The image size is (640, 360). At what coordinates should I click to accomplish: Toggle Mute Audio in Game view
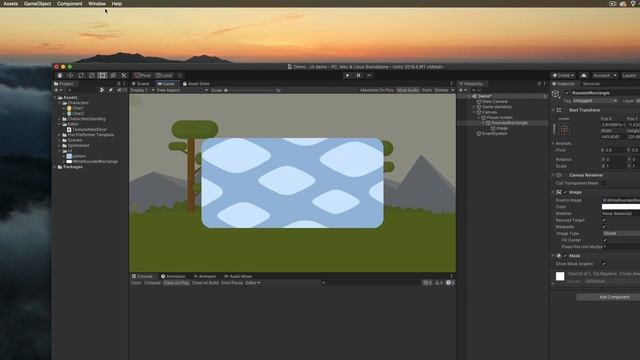coord(408,90)
